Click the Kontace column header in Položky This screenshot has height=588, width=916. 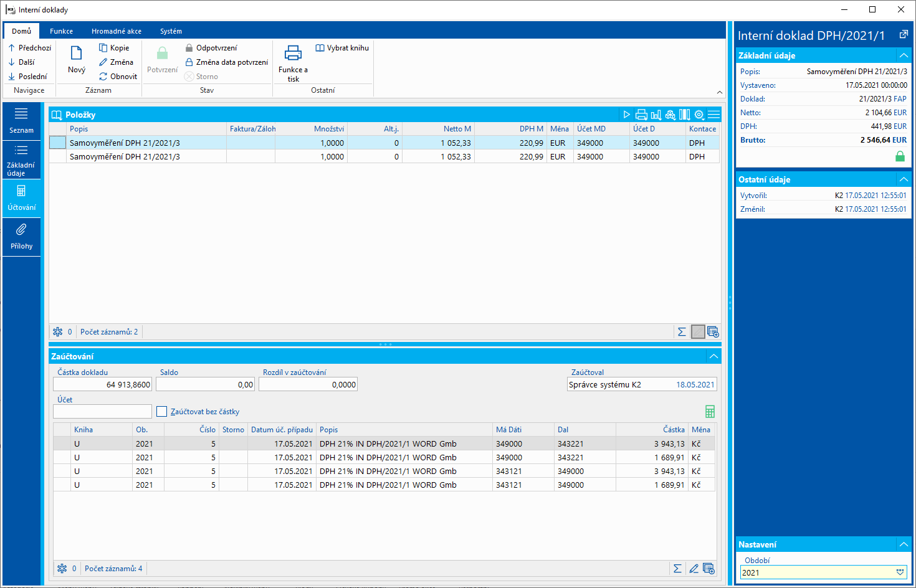[702, 129]
